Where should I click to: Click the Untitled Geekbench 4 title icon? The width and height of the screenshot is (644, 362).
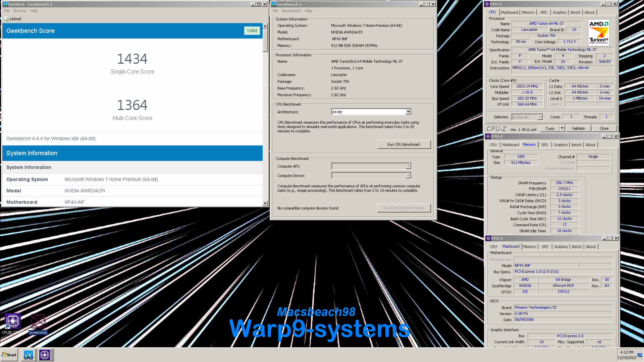pos(5,4)
